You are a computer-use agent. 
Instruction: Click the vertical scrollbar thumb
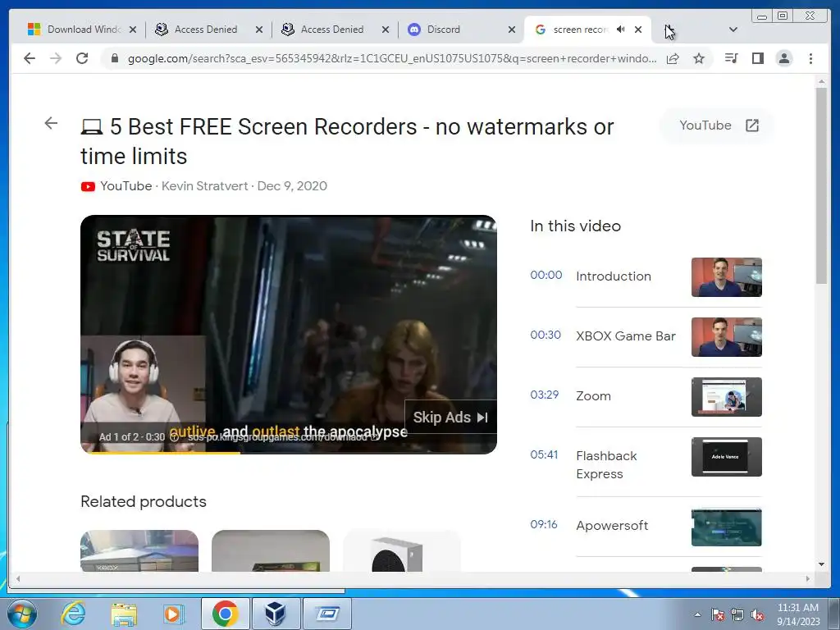pos(821,185)
